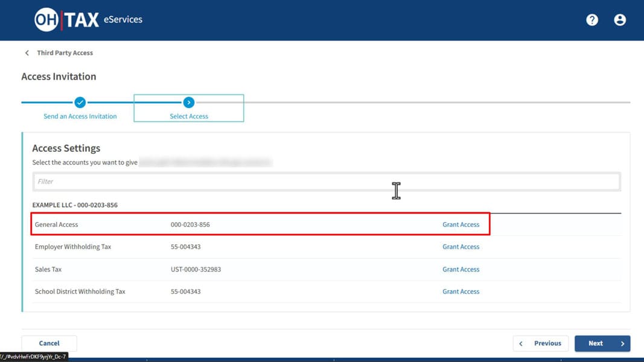Click the Cancel button
Image resolution: width=644 pixels, height=362 pixels.
point(49,343)
